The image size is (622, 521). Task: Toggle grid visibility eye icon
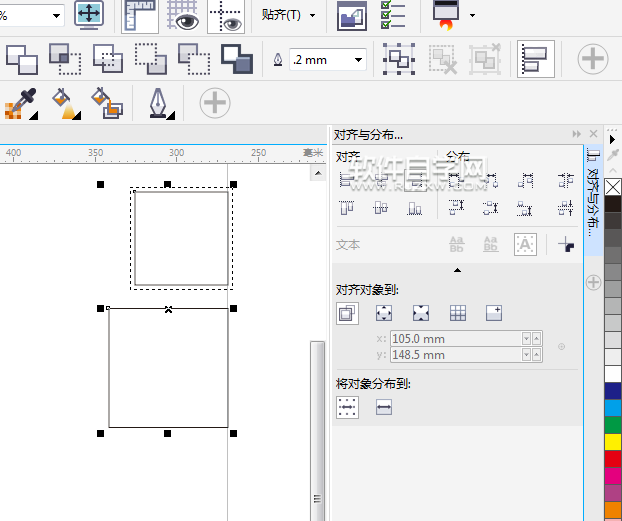[x=183, y=16]
